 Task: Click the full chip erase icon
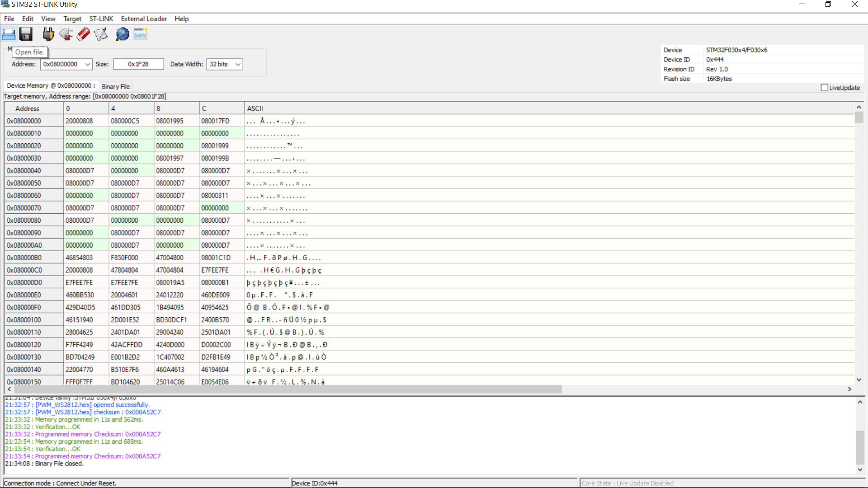coord(84,34)
